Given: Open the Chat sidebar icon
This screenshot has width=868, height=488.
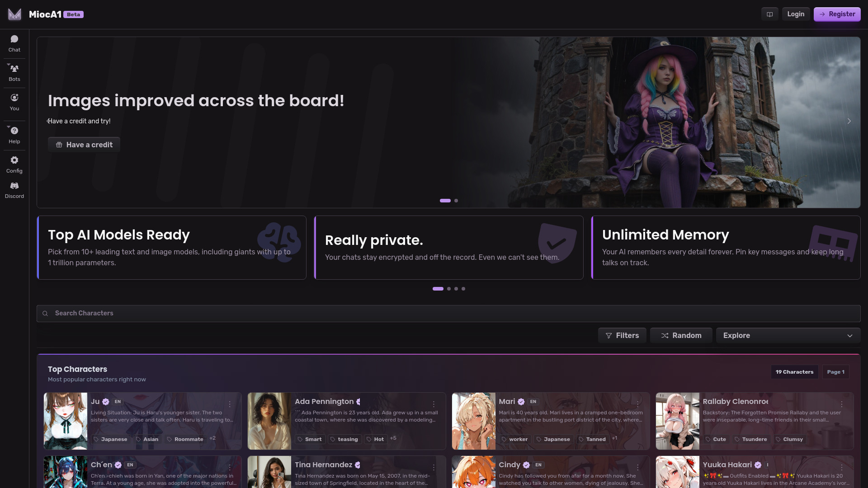Looking at the screenshot, I should pos(14,43).
